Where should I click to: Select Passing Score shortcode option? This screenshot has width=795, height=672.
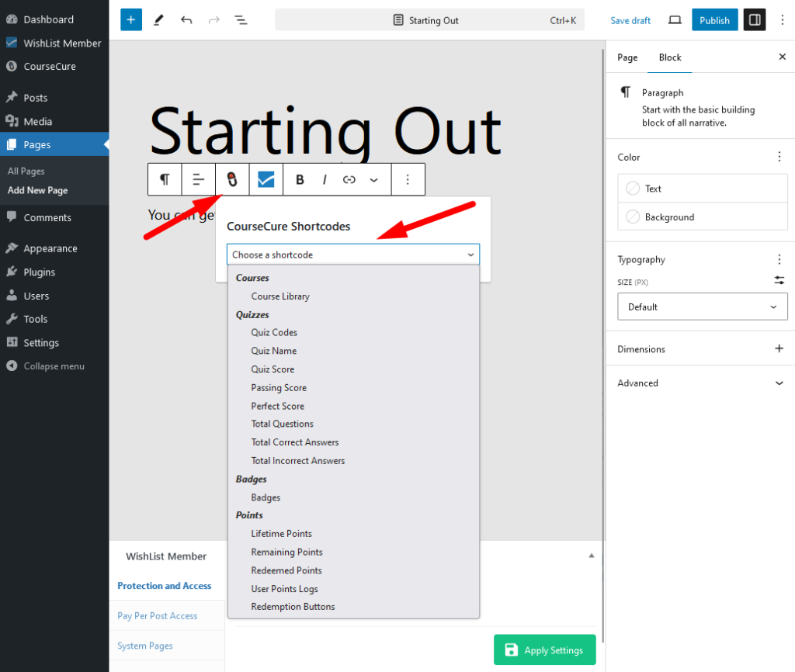353,388
